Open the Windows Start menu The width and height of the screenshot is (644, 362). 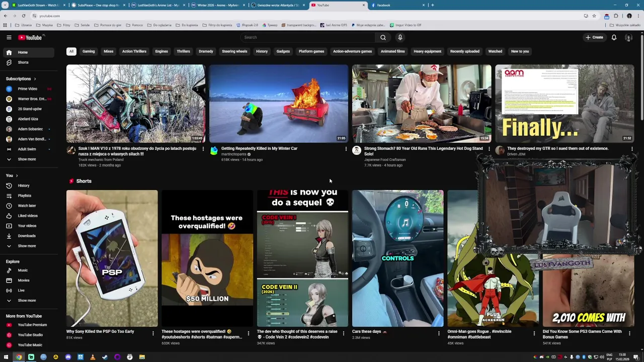[x=6, y=357]
